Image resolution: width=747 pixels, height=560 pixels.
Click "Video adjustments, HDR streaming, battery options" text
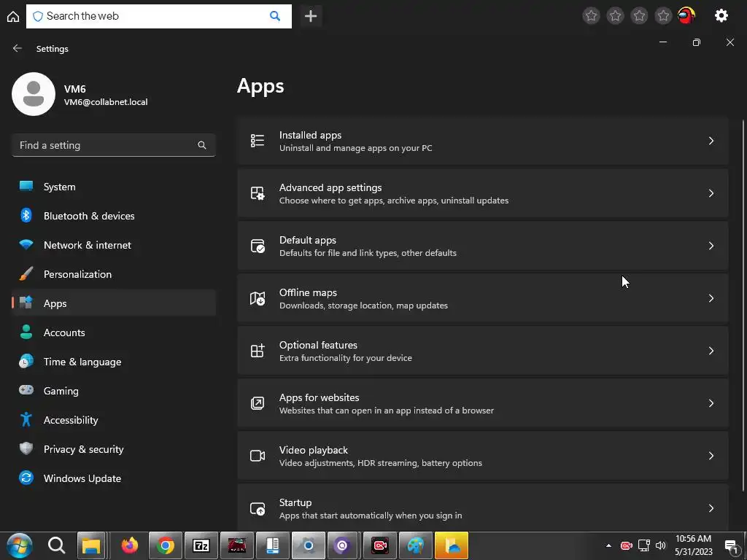tap(381, 463)
